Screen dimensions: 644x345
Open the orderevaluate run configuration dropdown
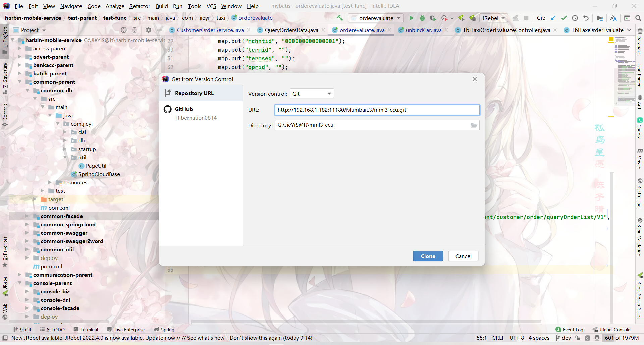(x=376, y=18)
